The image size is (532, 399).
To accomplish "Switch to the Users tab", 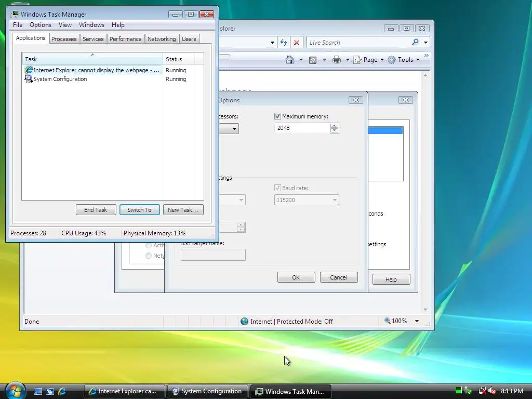I will (189, 39).
